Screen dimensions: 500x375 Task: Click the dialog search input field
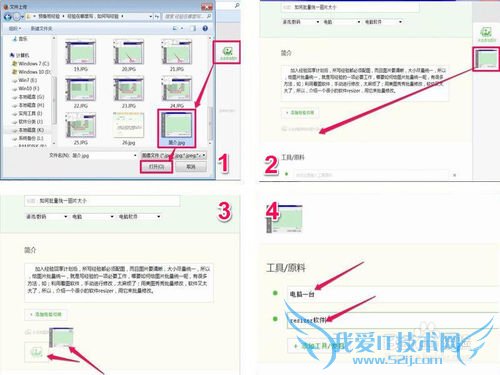188,16
